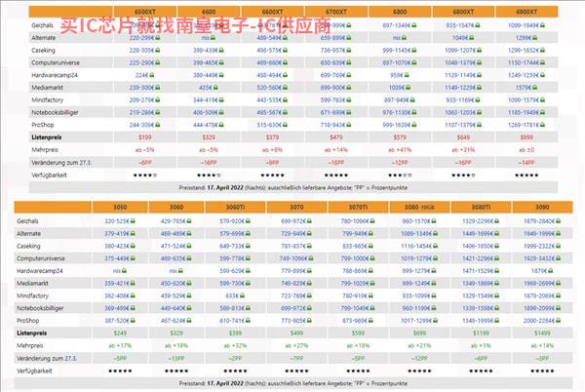Click 'Veränderung zum 27.3.' label in the 3050 table
Screen dimensions: 585x392
[x=47, y=359]
